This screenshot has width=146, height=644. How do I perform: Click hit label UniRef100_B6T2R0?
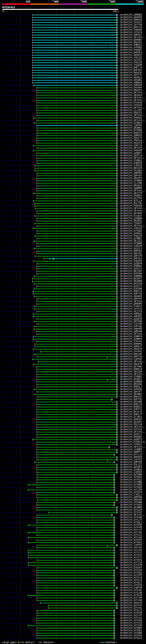tap(131, 271)
